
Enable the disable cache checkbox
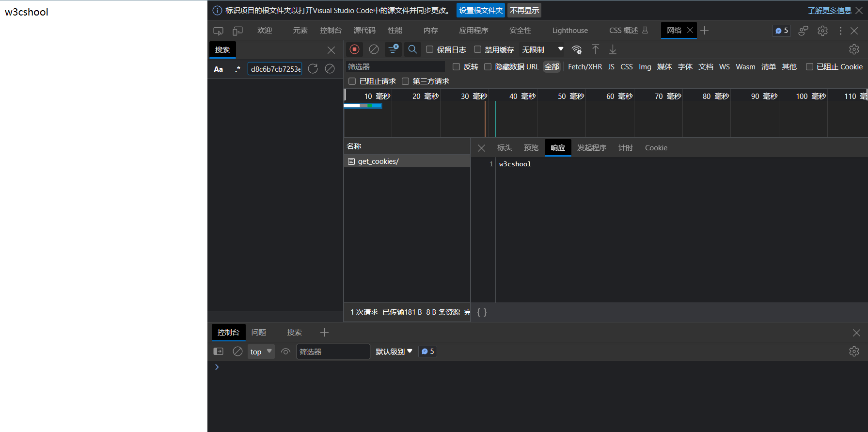477,49
